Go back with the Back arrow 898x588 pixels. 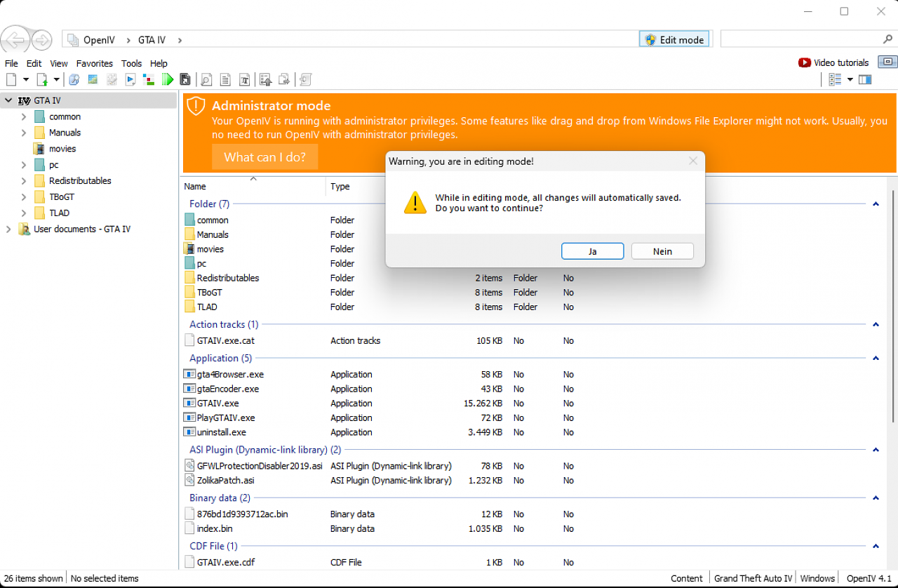point(16,39)
